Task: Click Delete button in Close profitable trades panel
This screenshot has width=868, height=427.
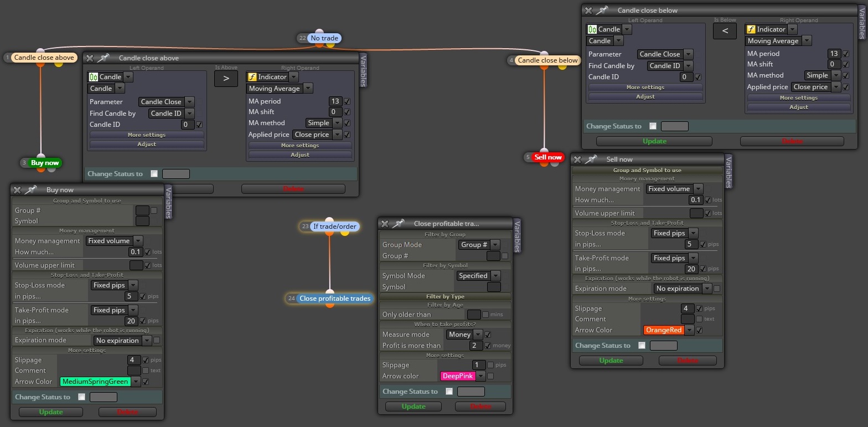Action: [x=480, y=407]
